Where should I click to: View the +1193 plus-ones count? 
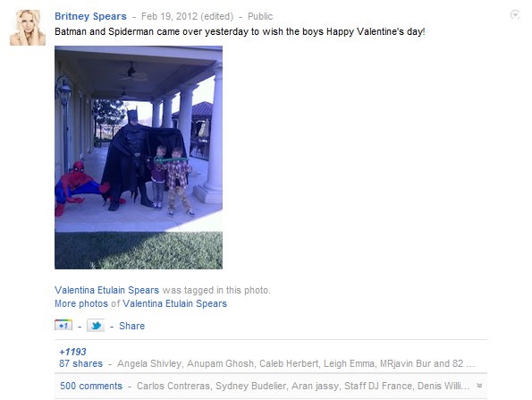[x=72, y=352]
